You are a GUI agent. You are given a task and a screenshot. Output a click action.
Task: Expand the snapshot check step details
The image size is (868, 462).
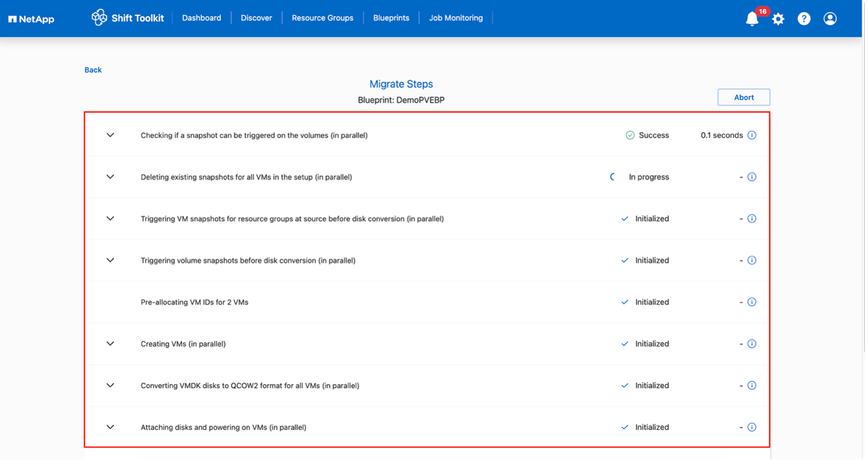point(110,135)
